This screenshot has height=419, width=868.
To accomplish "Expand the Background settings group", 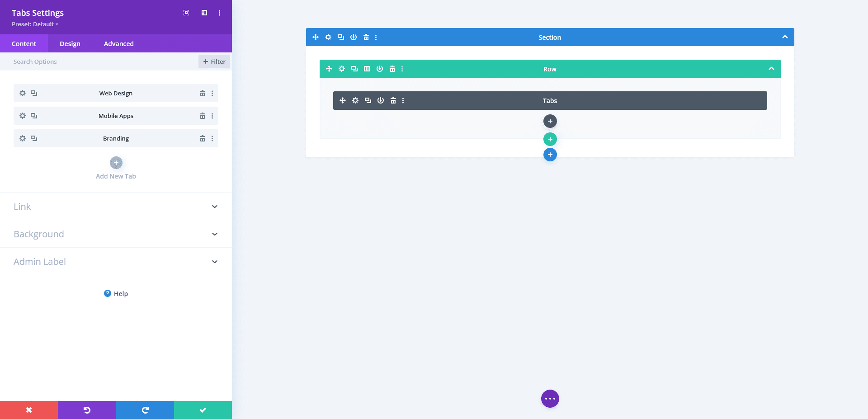I will click(116, 234).
